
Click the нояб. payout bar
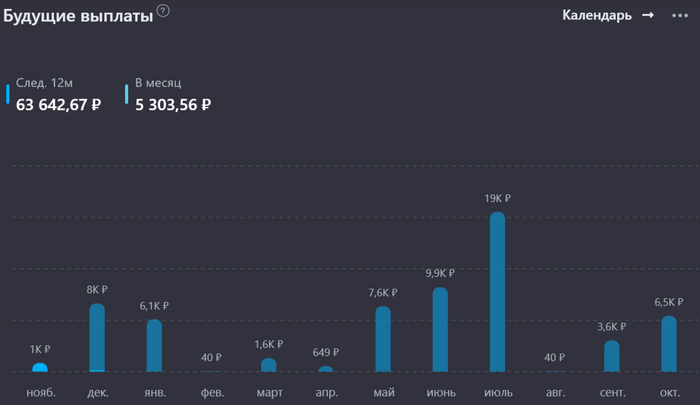tap(40, 367)
